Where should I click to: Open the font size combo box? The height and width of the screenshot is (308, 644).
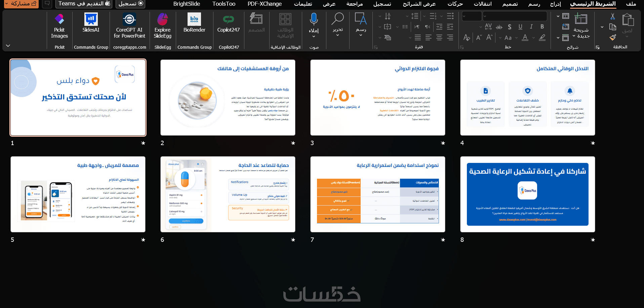(472, 16)
